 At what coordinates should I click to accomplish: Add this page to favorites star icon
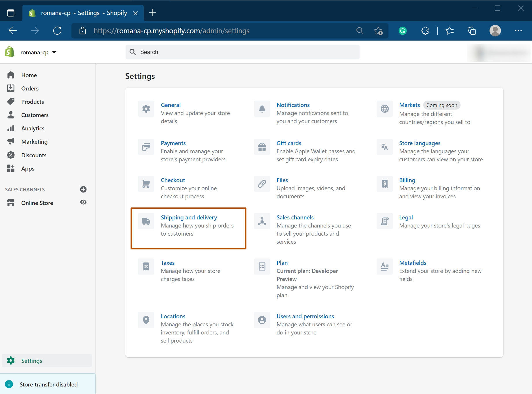coord(378,31)
